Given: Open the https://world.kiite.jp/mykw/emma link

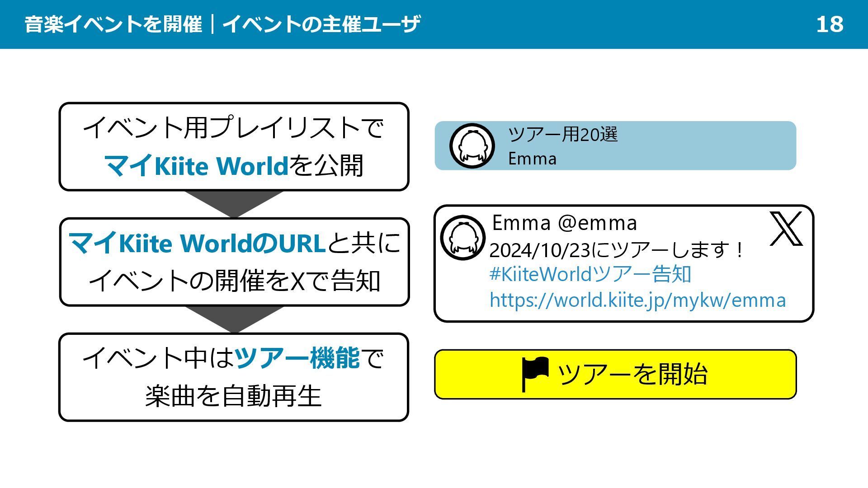Looking at the screenshot, I should 638,300.
